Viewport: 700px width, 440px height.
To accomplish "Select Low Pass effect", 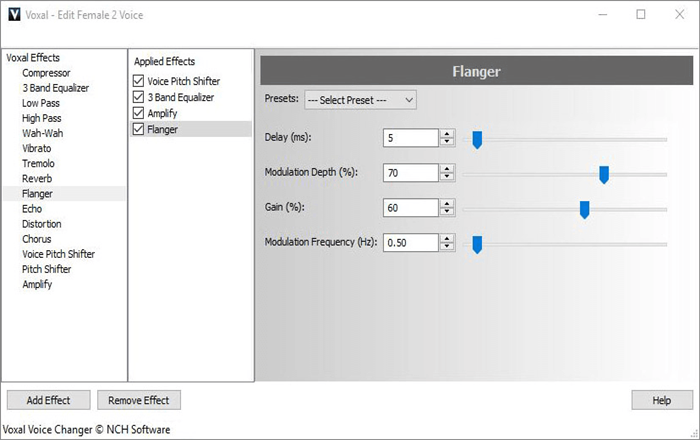I will coord(41,103).
